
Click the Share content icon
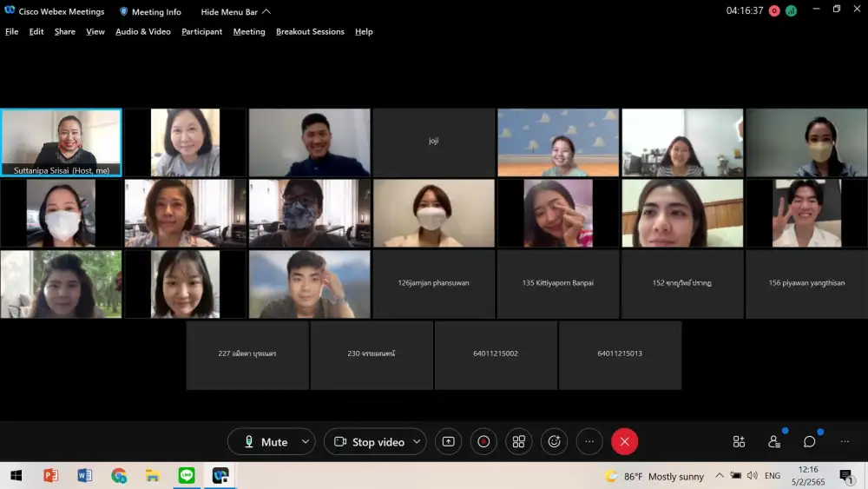(448, 441)
